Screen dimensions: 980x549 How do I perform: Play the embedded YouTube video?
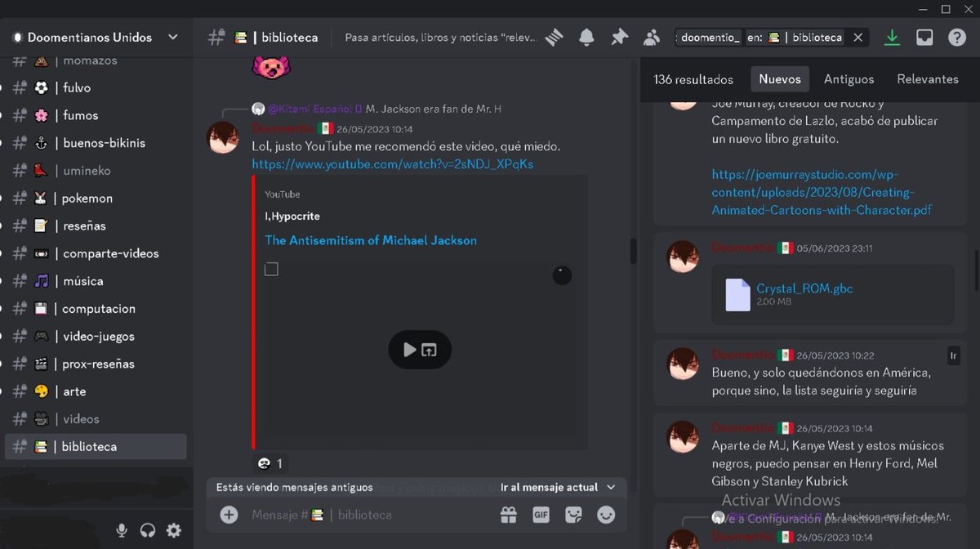(x=409, y=350)
